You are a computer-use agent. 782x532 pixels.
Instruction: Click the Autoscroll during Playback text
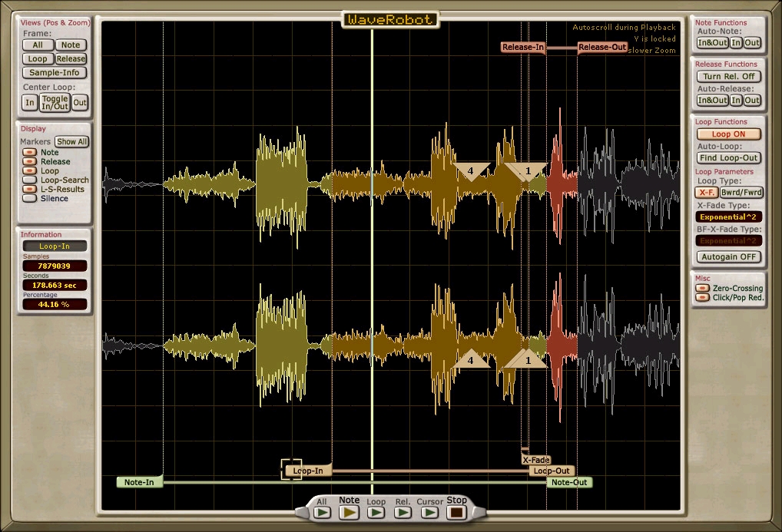point(624,28)
